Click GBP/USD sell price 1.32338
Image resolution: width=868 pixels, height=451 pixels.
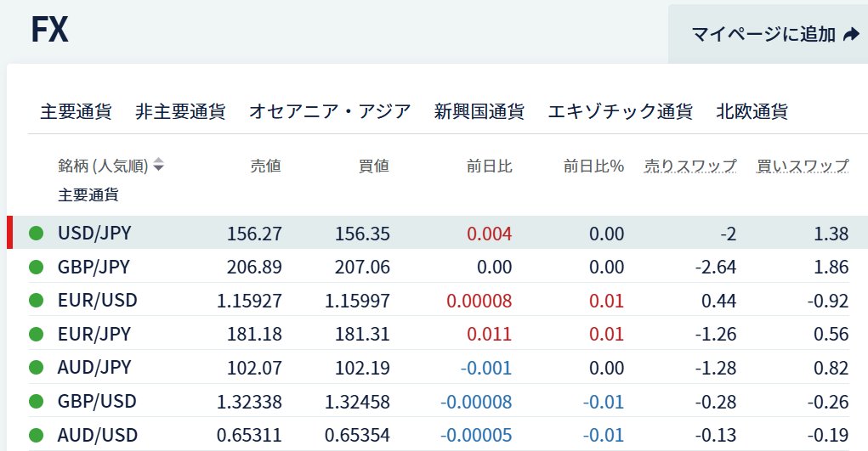coord(250,402)
